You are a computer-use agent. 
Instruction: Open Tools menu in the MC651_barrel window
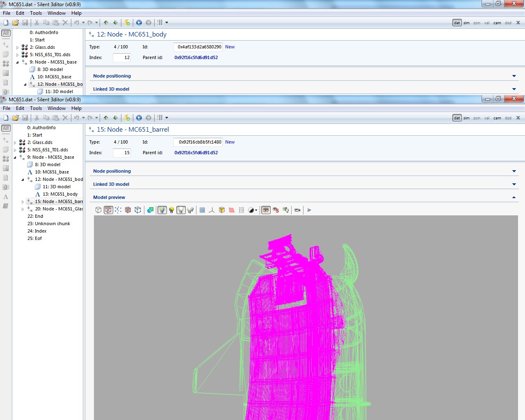click(36, 108)
